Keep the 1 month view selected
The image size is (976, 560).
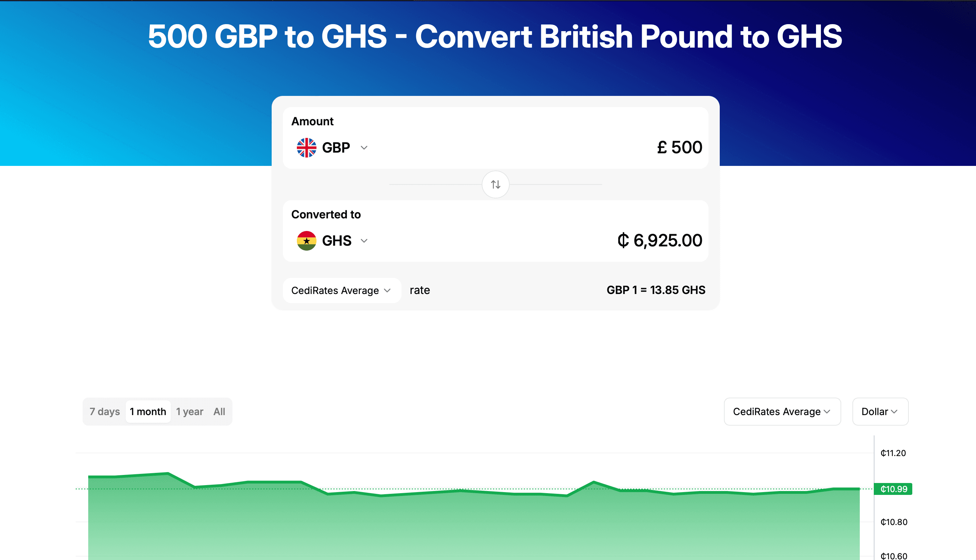(x=148, y=412)
